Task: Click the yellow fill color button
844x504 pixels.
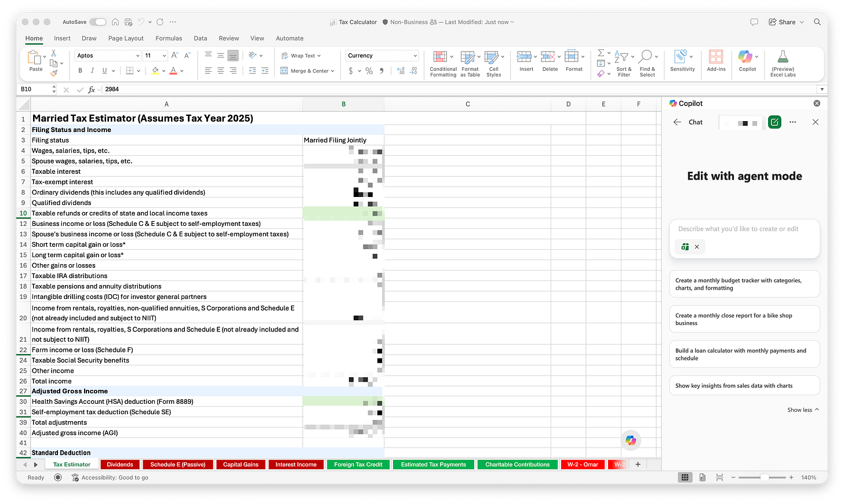Action: (x=155, y=71)
